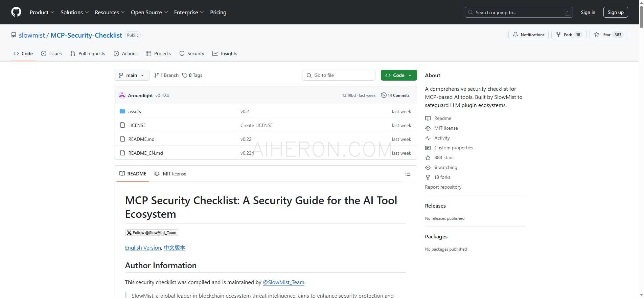Click the eye icon beside 6 watching
This screenshot has width=644, height=298.
click(x=428, y=168)
